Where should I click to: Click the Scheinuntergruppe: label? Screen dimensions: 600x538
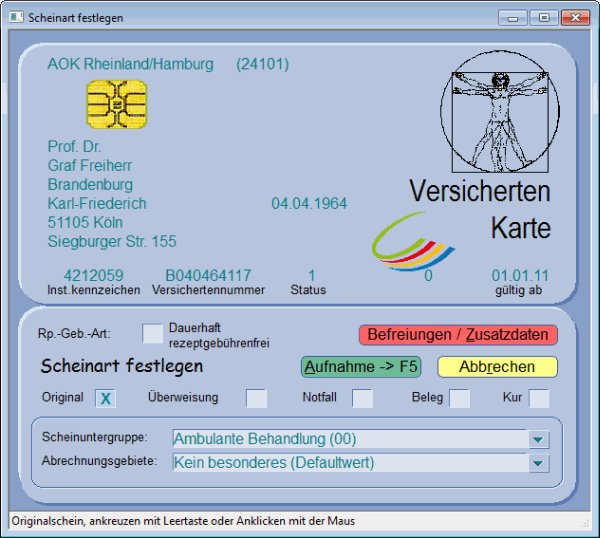click(95, 437)
